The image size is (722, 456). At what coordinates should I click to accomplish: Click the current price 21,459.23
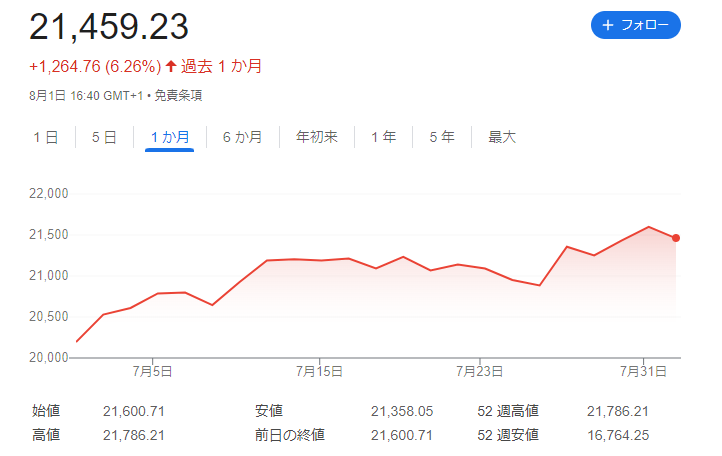[109, 27]
